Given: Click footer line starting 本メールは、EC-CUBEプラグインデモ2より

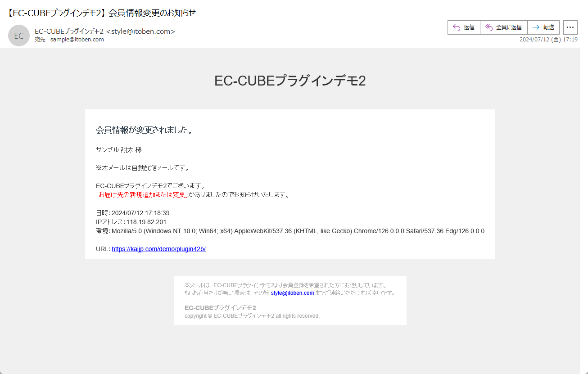Looking at the screenshot, I should (x=285, y=285).
